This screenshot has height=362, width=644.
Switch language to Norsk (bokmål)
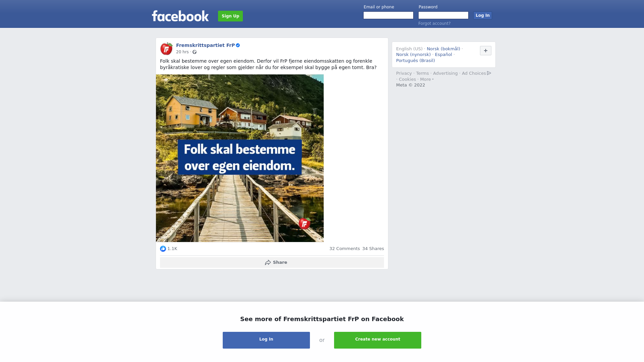[x=443, y=49]
